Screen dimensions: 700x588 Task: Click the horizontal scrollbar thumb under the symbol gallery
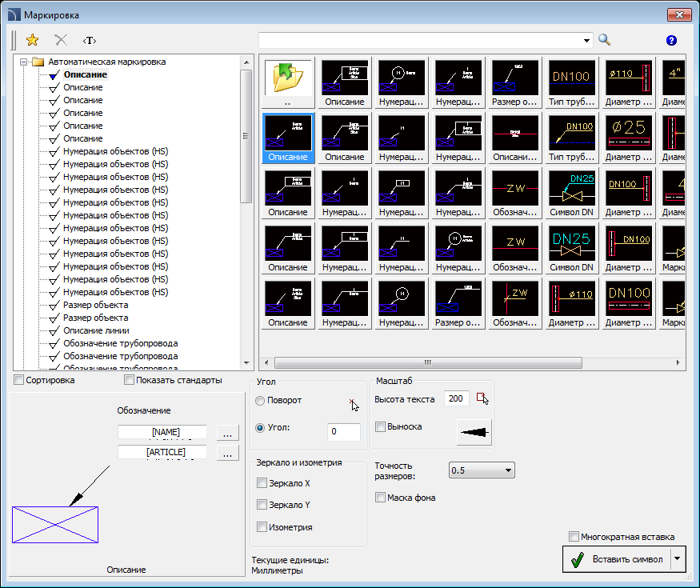click(x=428, y=362)
